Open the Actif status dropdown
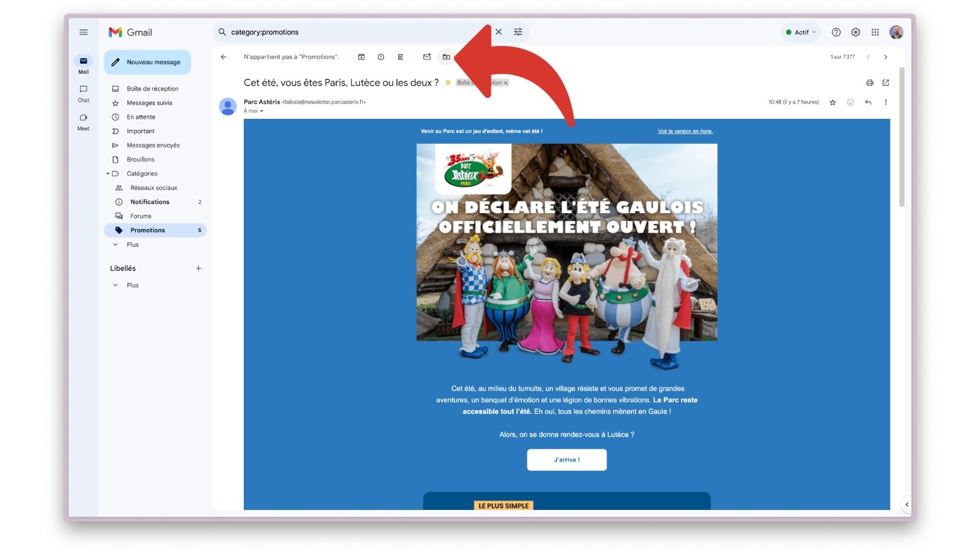 tap(801, 32)
